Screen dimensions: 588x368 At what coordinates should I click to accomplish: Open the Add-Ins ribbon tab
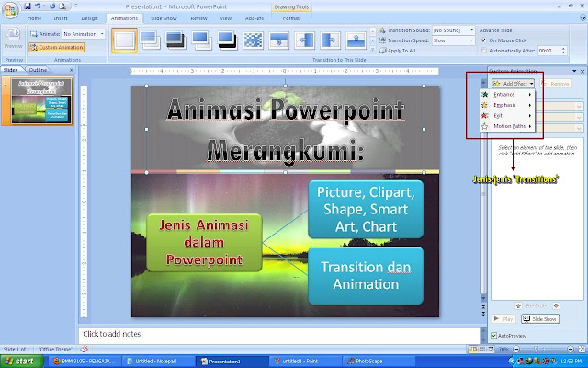point(254,18)
